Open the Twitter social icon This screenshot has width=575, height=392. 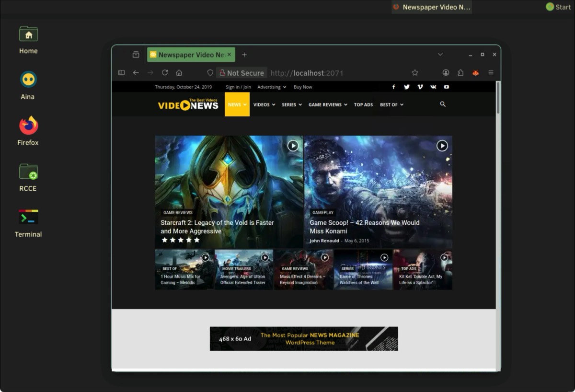click(407, 87)
